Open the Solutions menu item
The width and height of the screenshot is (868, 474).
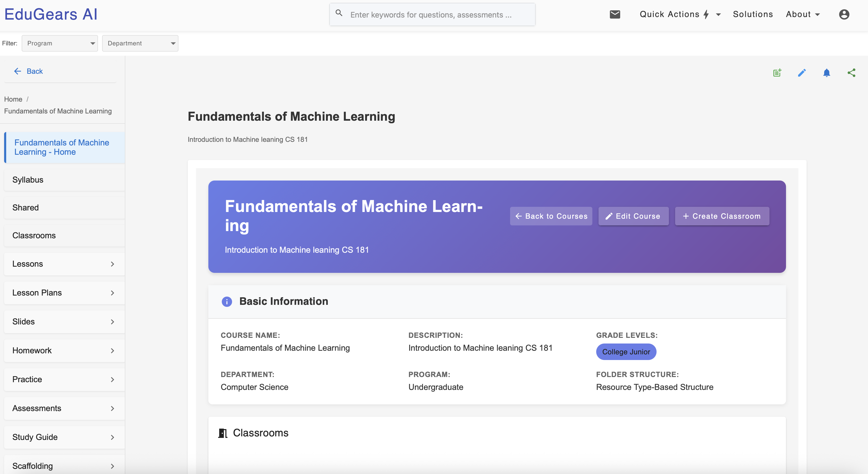(x=753, y=14)
